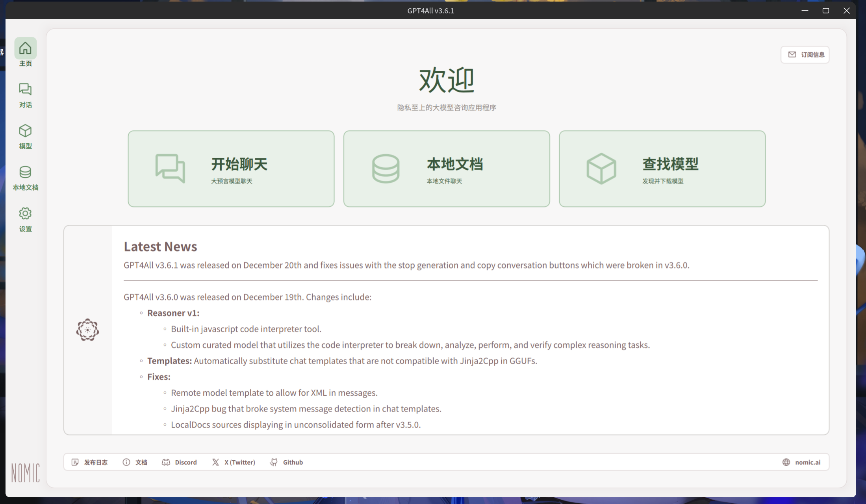866x504 pixels.
Task: Click the globe icon beside nomic.ai
Action: tap(786, 462)
